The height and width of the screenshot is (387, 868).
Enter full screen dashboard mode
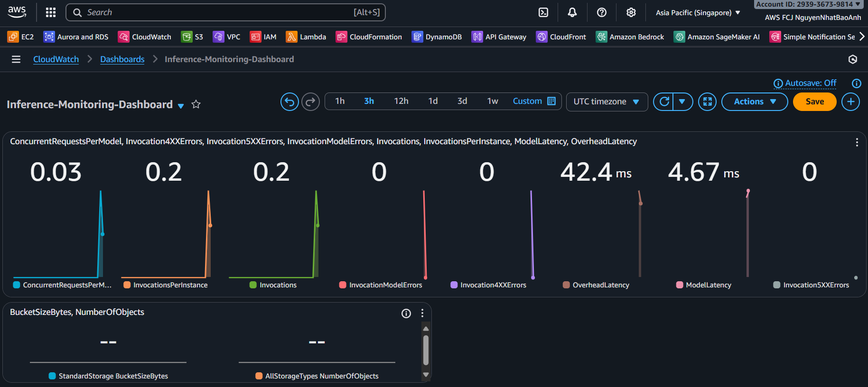707,101
